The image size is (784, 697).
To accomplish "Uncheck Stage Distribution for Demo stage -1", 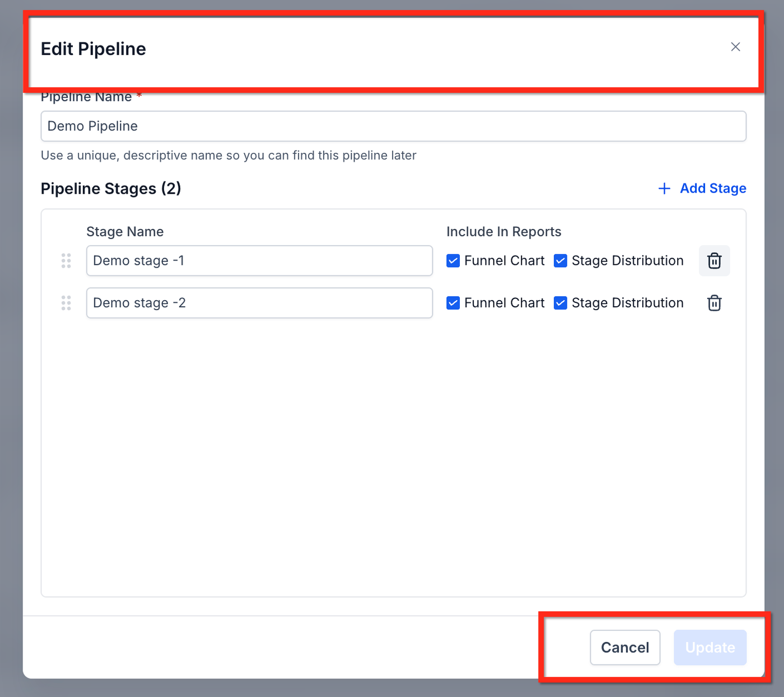I will [x=561, y=261].
